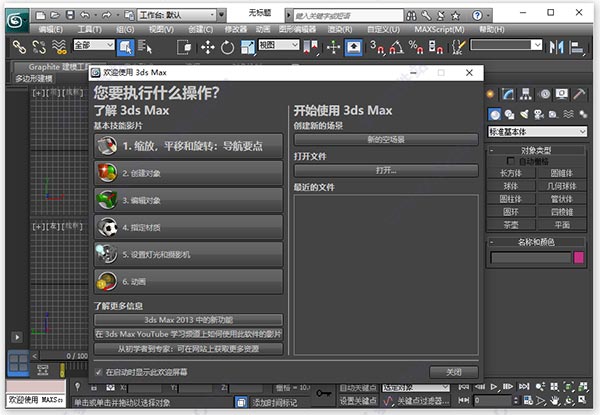The width and height of the screenshot is (600, 415).
Task: Open the reference coordinate system 视图 dropdown
Action: (x=279, y=45)
